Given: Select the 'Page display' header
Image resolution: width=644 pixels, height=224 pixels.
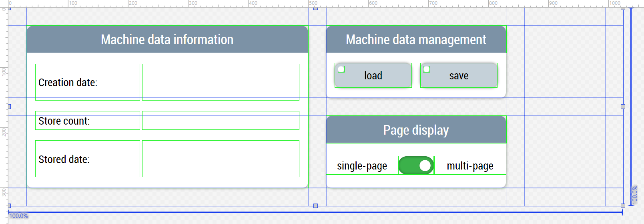Looking at the screenshot, I should coord(416,130).
